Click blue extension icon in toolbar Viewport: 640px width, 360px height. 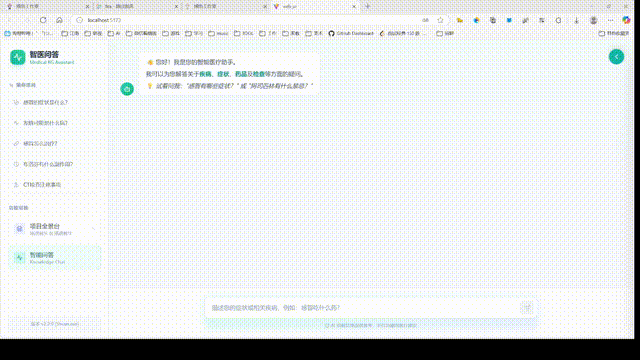pos(509,20)
